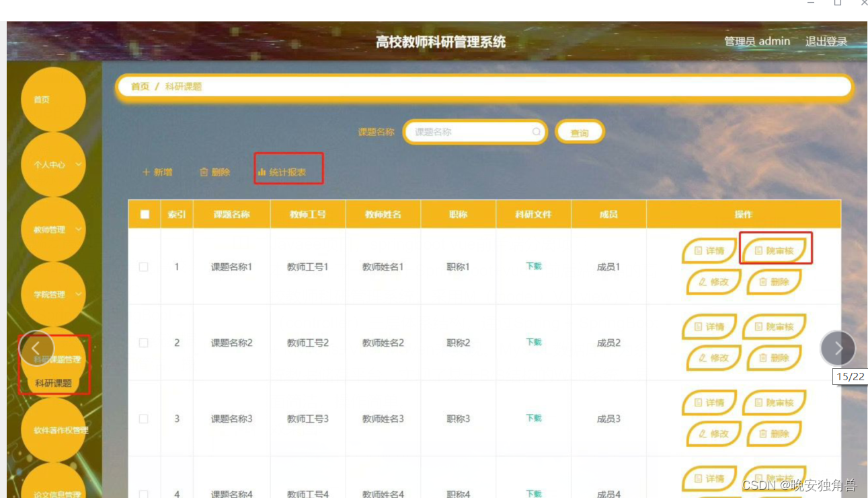
Task: Open 详情 details for row 2
Action: point(709,327)
